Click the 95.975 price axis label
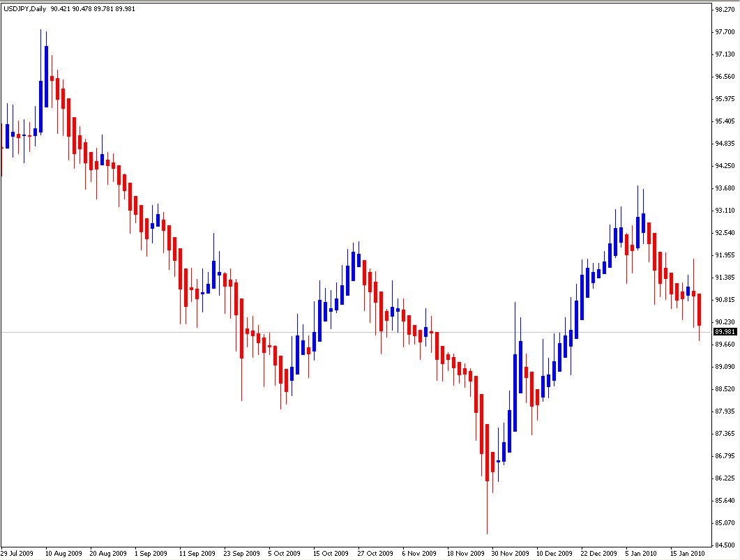The width and height of the screenshot is (740, 560). 725,98
